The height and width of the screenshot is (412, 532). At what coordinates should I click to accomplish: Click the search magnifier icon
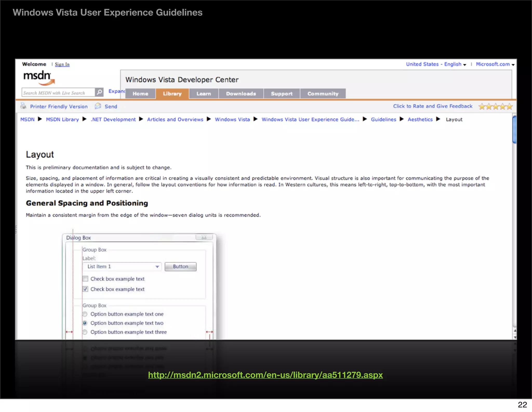click(x=99, y=92)
